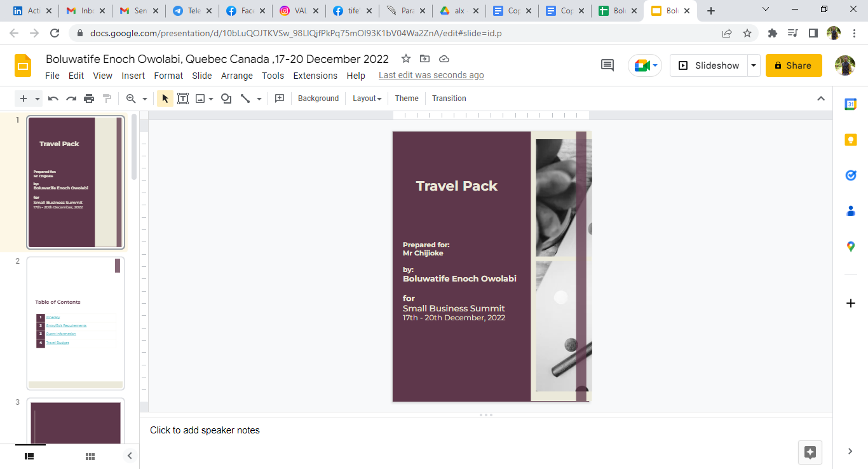Image resolution: width=868 pixels, height=469 pixels.
Task: Select the Paint format tool
Action: point(107,99)
